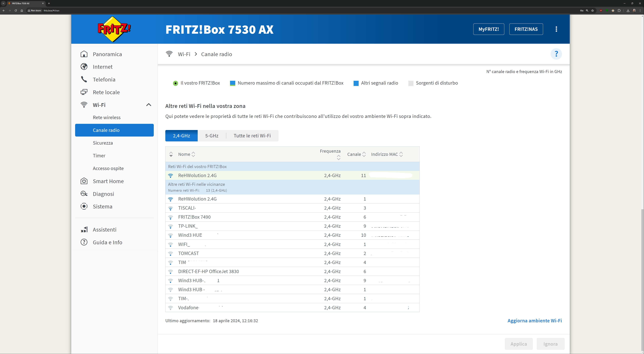Collapse the Wi-Fi sidebar section chevron

tap(149, 105)
